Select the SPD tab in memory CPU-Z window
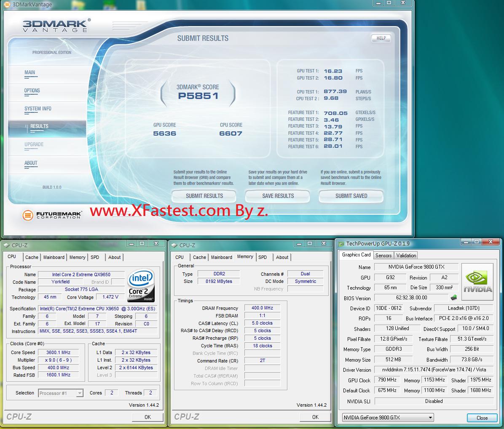The width and height of the screenshot is (504, 429). 263,257
